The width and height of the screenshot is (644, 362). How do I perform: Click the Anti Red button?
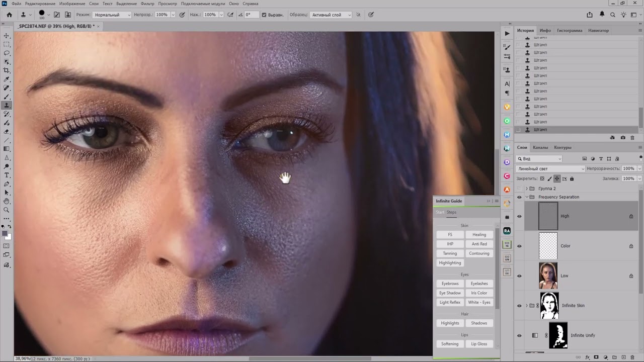pyautogui.click(x=479, y=244)
